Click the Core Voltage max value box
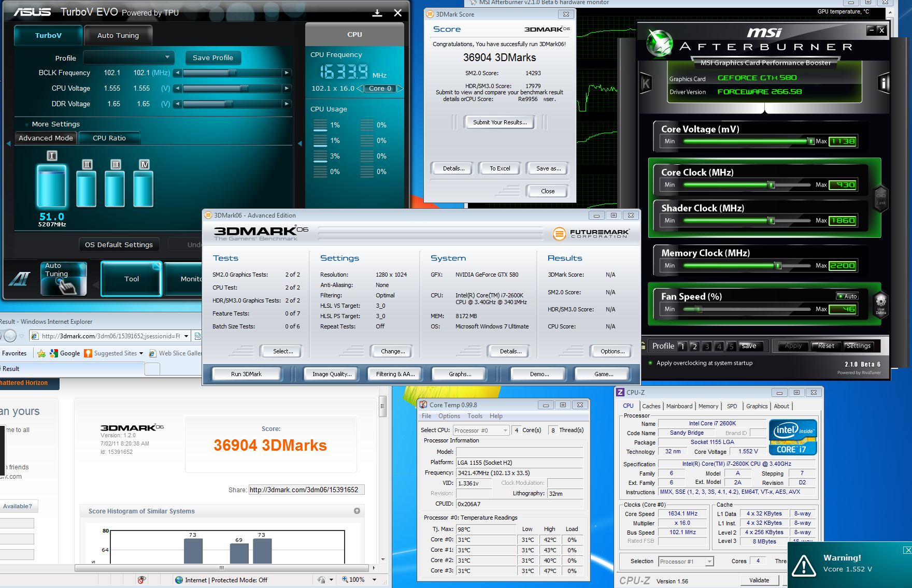The image size is (912, 588). (x=842, y=141)
